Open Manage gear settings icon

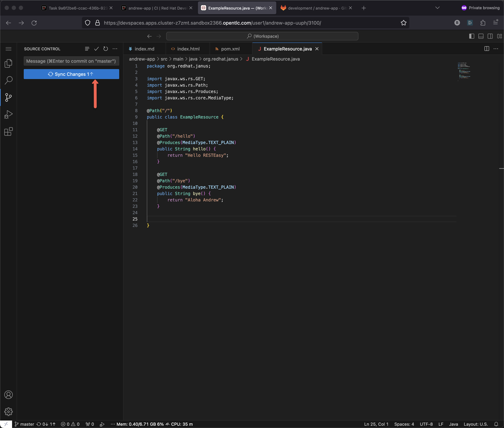click(x=9, y=412)
